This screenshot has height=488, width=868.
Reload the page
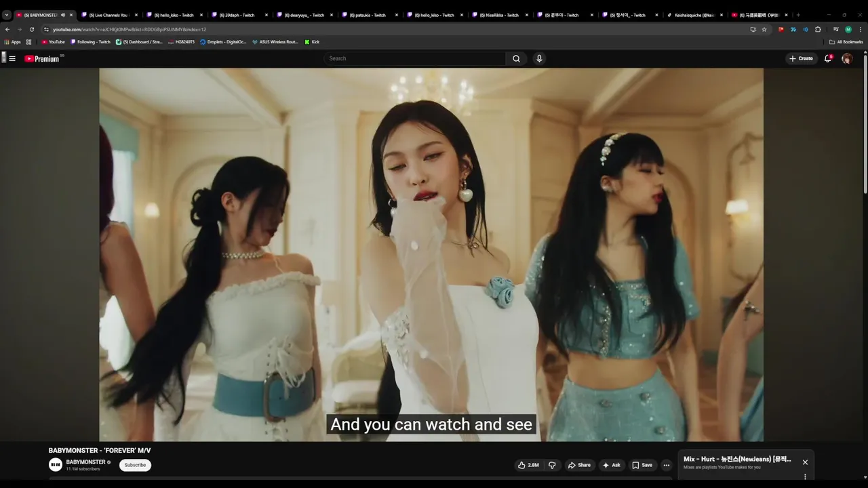(31, 29)
